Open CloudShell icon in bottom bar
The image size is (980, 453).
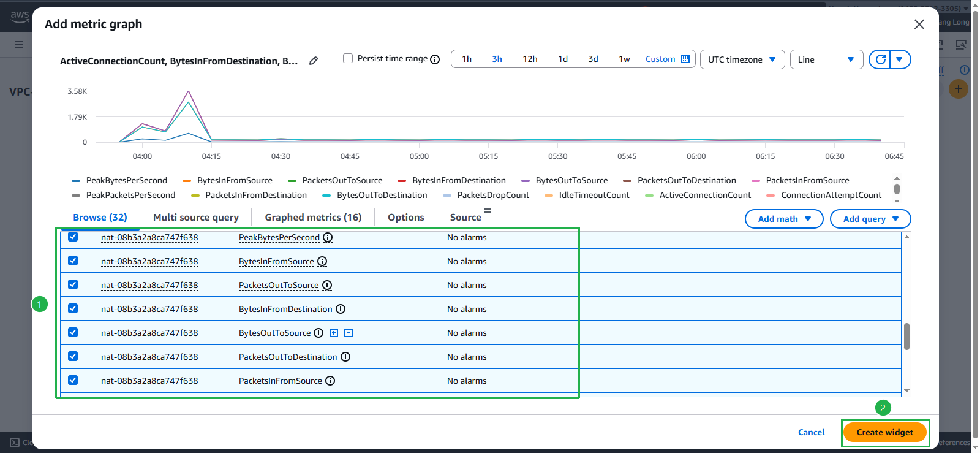click(15, 442)
